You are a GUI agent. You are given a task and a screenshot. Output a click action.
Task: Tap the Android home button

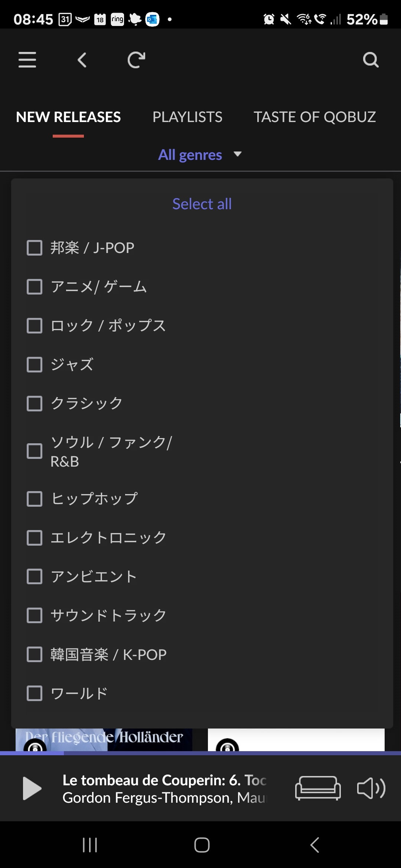pyautogui.click(x=202, y=845)
